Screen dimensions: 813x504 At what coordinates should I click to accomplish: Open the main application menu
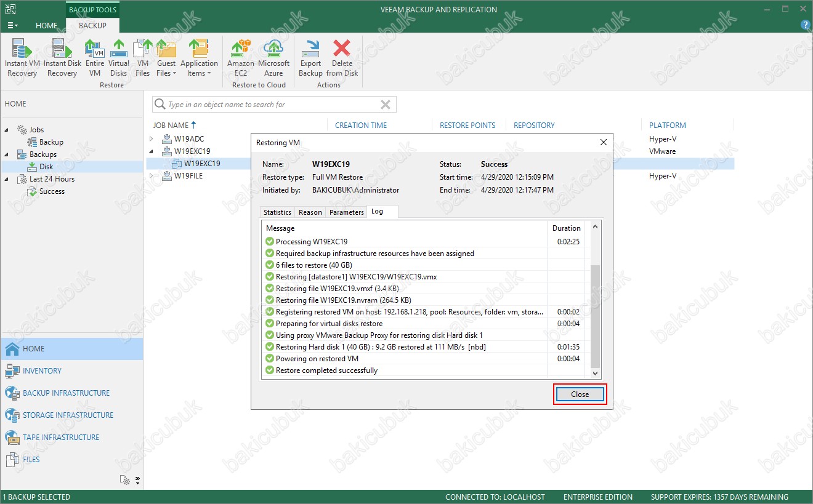pyautogui.click(x=12, y=25)
